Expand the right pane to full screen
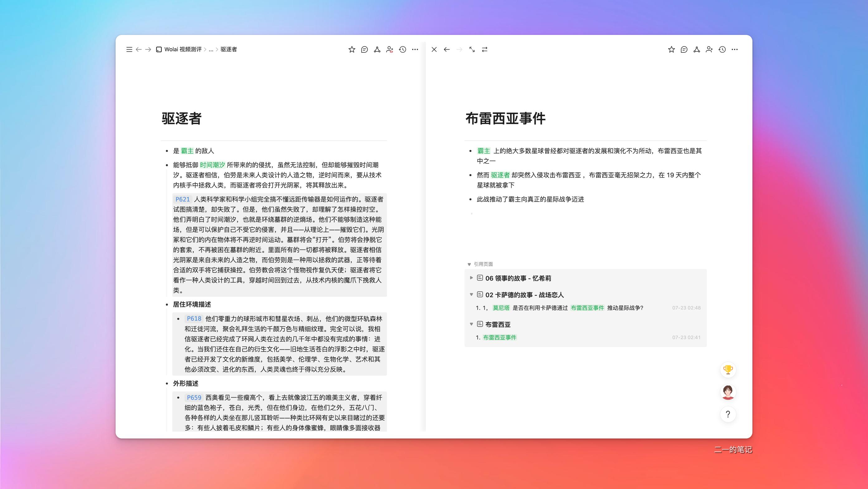Screen dimensions: 868x489 472,49
